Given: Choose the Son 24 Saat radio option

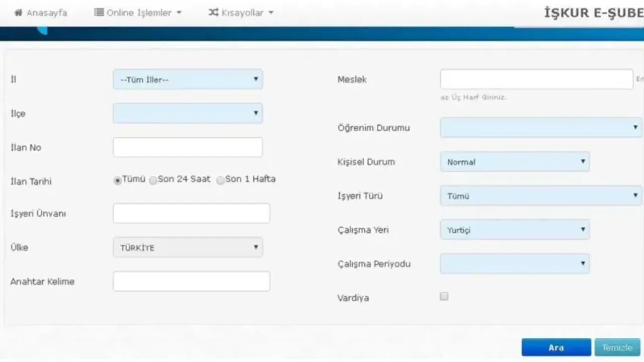Looking at the screenshot, I should [x=153, y=181].
